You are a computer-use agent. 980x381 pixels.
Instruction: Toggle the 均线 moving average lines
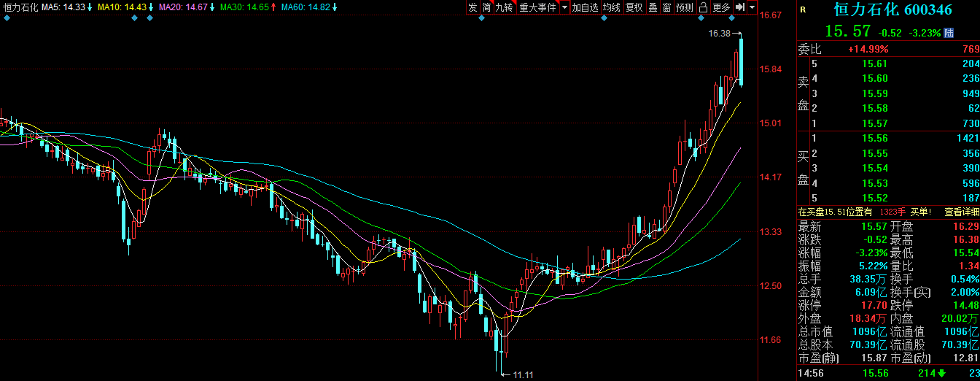pos(611,7)
